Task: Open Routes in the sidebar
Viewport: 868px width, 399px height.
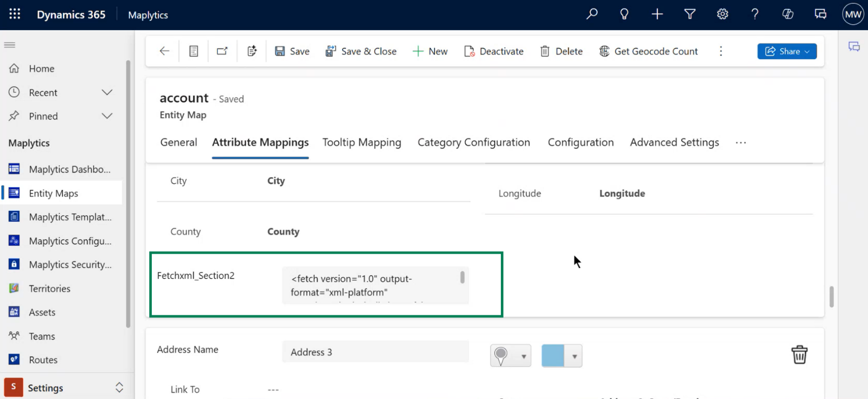Action: pos(43,360)
